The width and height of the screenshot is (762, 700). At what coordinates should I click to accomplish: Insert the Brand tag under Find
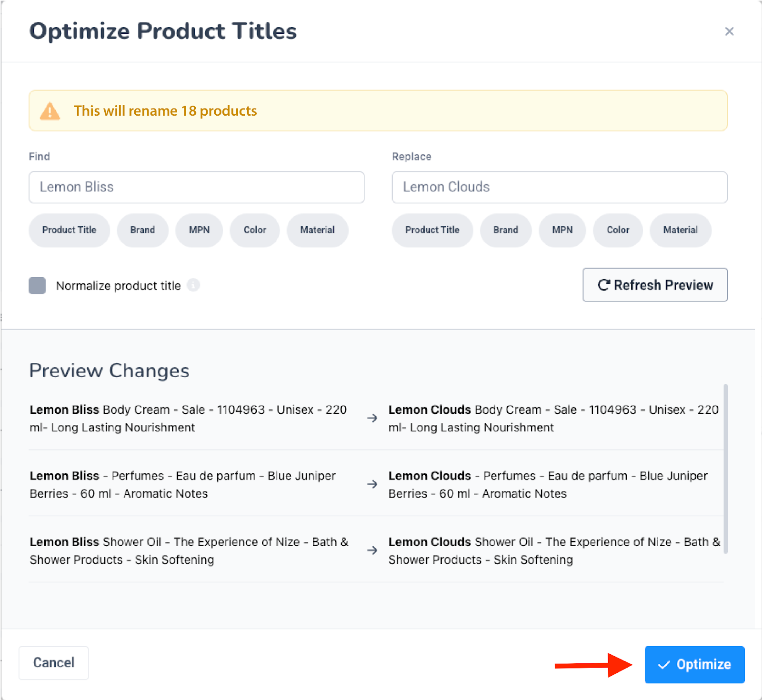pyautogui.click(x=142, y=230)
